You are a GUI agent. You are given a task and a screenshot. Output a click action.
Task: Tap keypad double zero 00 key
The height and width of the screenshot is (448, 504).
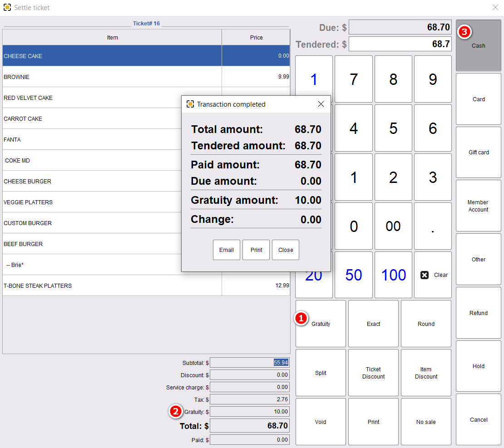[393, 226]
